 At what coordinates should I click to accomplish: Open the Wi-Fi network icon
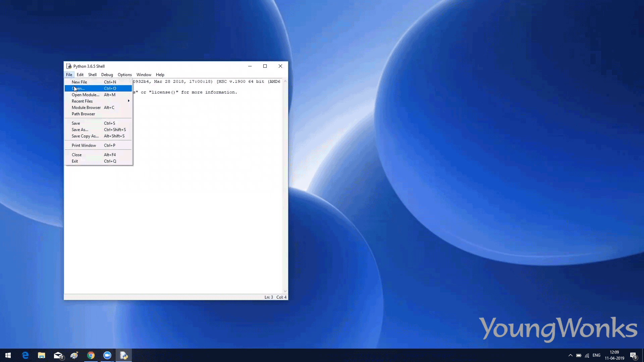587,355
